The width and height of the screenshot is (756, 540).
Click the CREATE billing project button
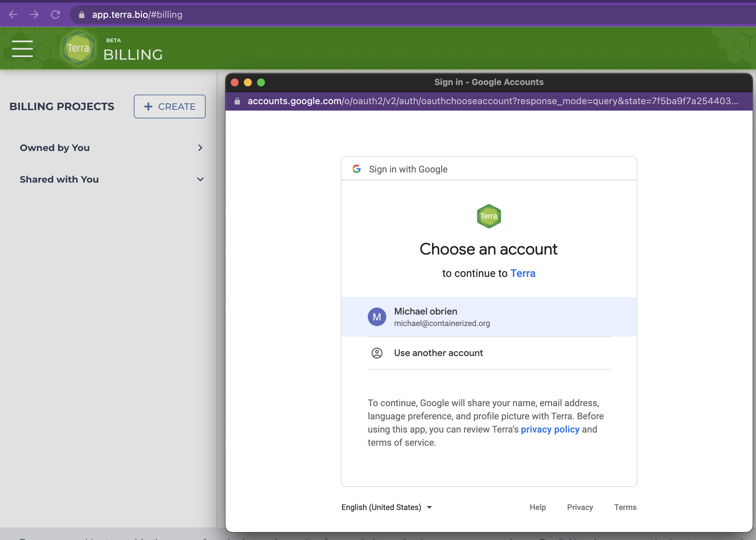pos(169,106)
